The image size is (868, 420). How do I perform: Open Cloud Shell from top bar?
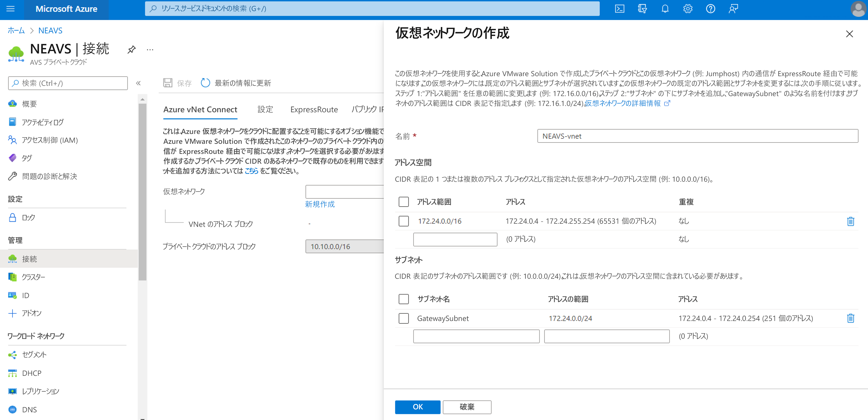[x=619, y=9]
